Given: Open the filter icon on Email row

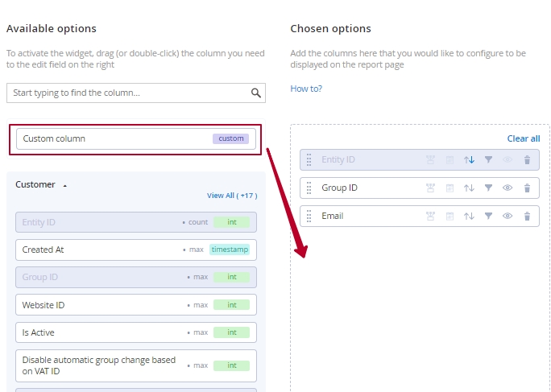Looking at the screenshot, I should (x=488, y=216).
